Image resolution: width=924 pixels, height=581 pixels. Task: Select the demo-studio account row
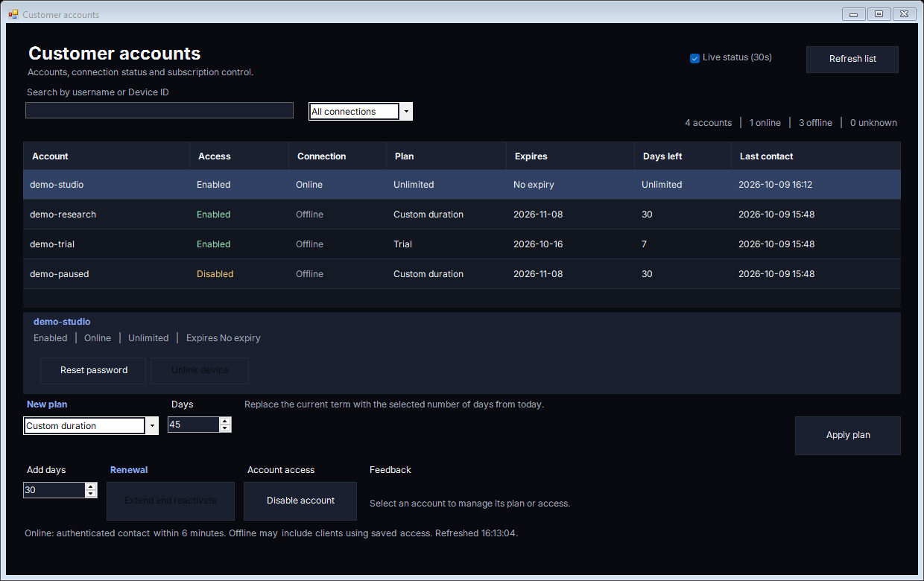click(462, 185)
